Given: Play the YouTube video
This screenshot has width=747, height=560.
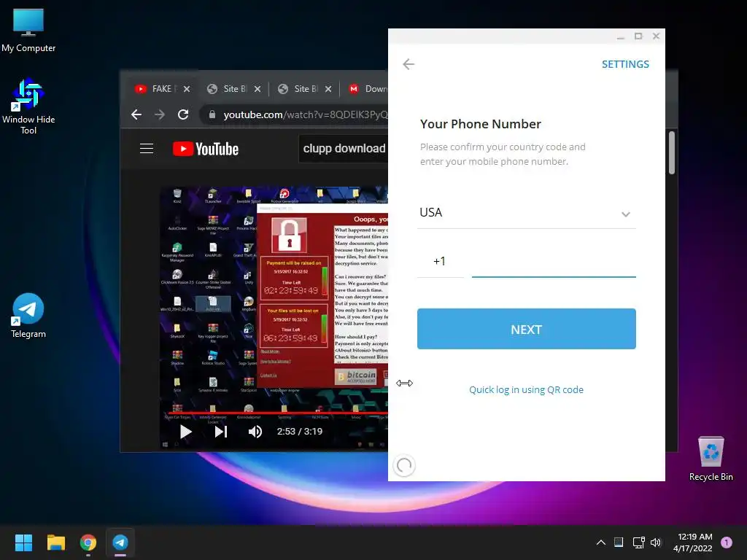Looking at the screenshot, I should pos(186,432).
